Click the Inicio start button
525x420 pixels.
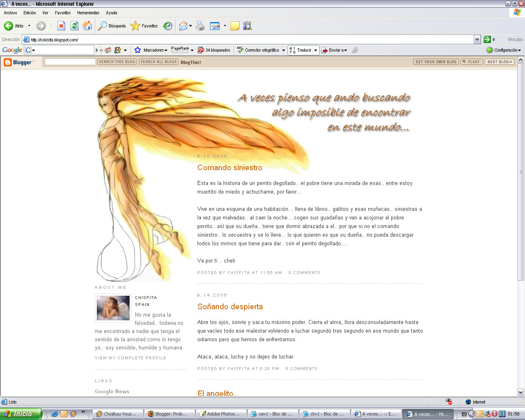pos(21,414)
